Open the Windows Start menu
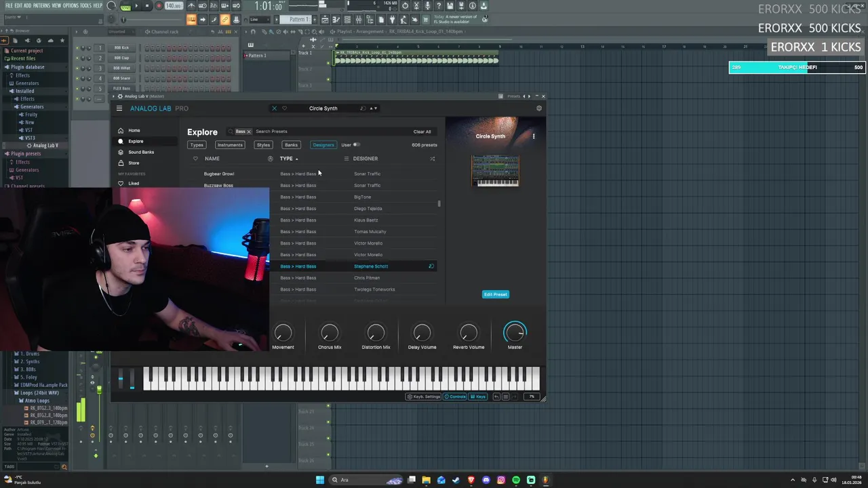868x488 pixels. [x=319, y=480]
